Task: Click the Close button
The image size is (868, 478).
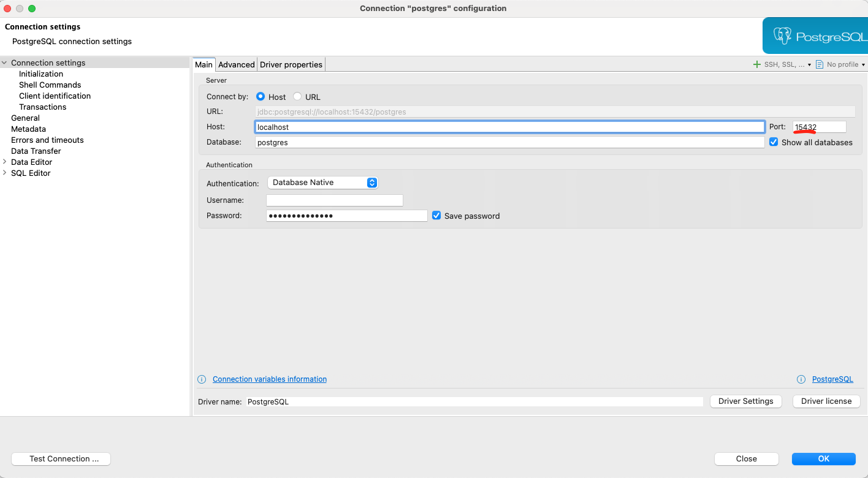Action: tap(746, 458)
